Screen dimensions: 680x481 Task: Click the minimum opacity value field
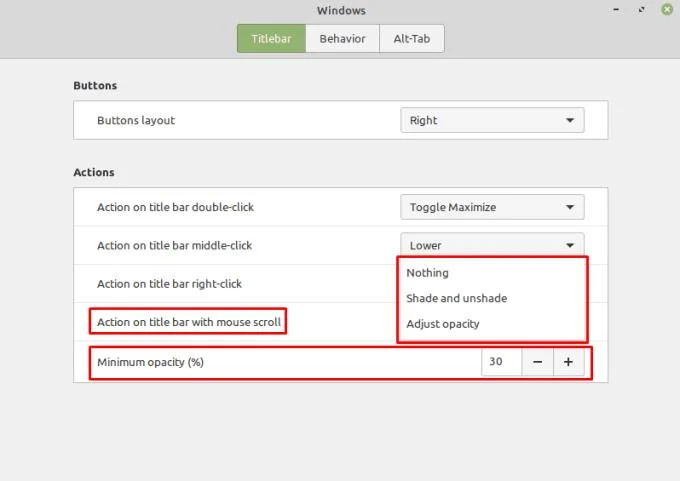pyautogui.click(x=501, y=362)
